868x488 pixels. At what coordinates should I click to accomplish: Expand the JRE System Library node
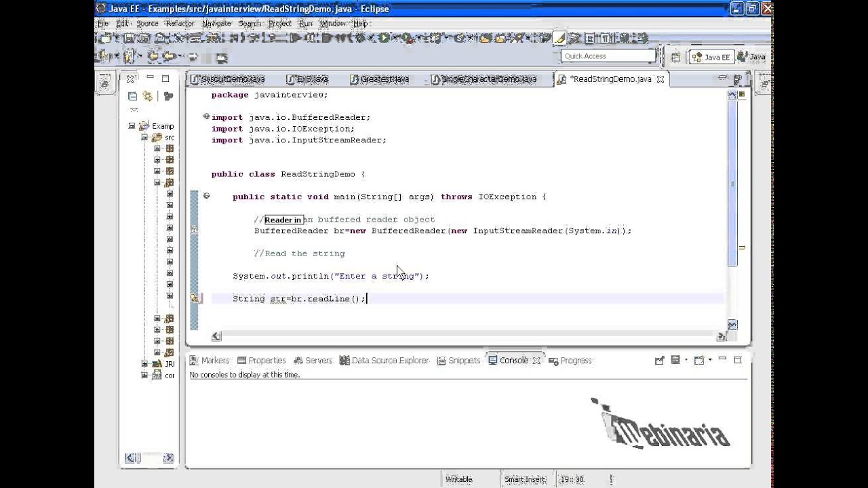pos(144,364)
